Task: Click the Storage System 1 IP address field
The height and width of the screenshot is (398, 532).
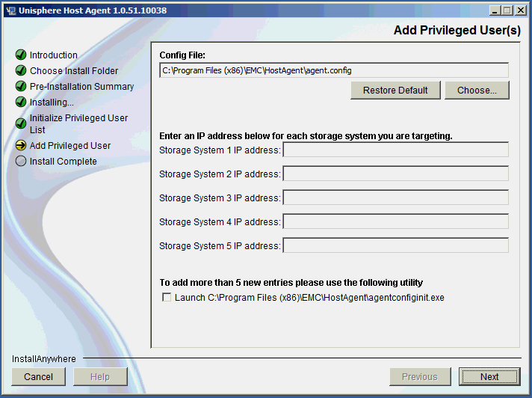Action: click(x=395, y=150)
